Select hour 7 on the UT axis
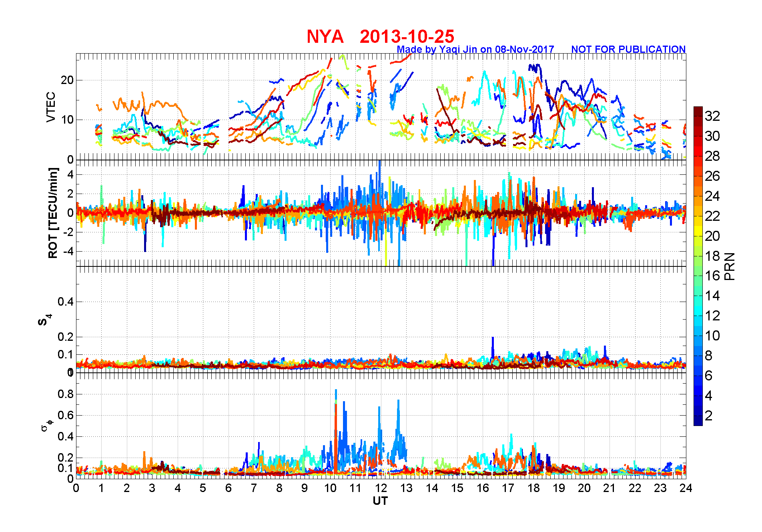This screenshot has height=532, width=762. [254, 488]
